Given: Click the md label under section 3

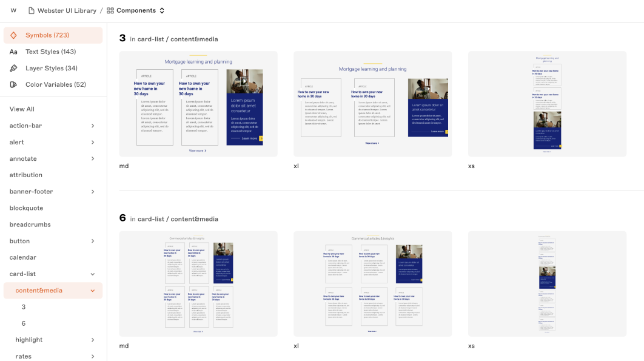Looking at the screenshot, I should click(124, 166).
